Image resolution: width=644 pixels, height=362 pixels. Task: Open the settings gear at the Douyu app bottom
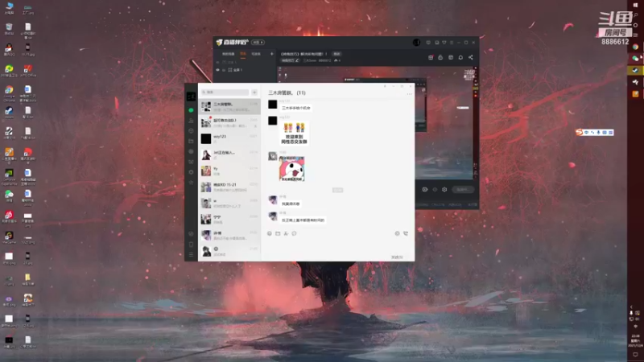pyautogui.click(x=444, y=190)
